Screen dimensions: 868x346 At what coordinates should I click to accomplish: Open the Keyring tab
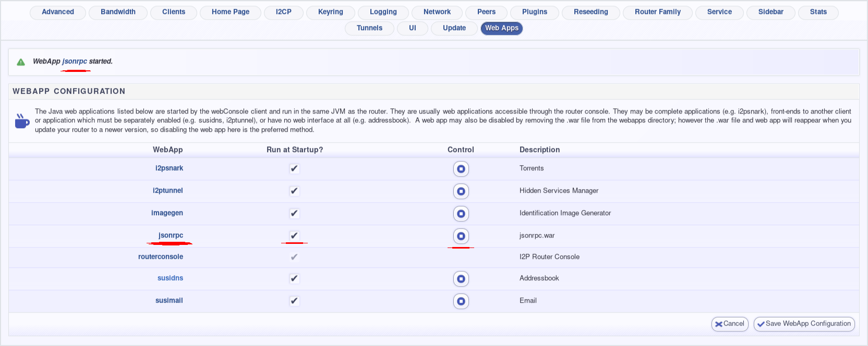(331, 12)
